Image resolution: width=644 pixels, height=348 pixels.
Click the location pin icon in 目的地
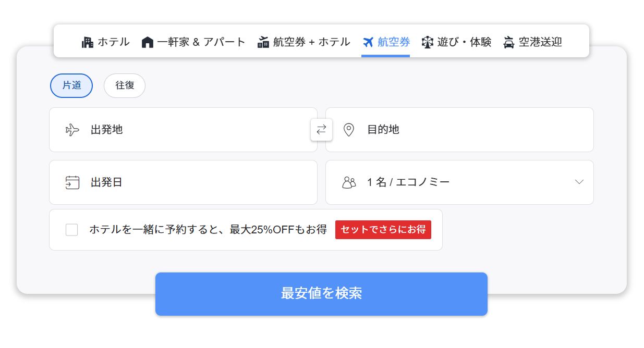click(349, 130)
